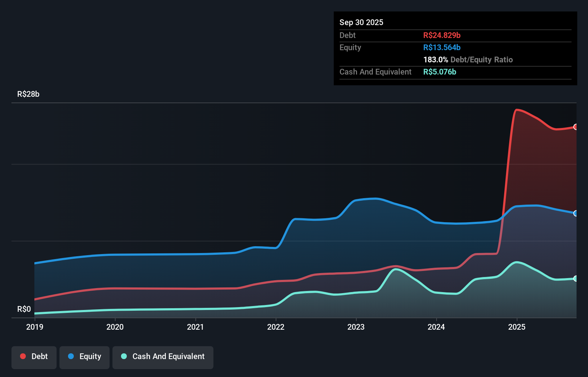588x377 pixels.
Task: Click the teal R$5.076b Cash value
Action: point(439,72)
